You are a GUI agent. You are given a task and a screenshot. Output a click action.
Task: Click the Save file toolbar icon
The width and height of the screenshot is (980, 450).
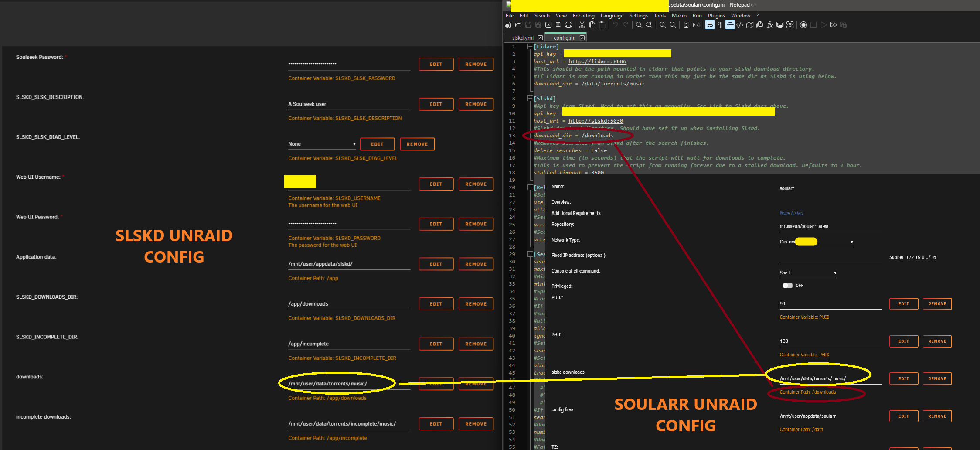pyautogui.click(x=528, y=25)
